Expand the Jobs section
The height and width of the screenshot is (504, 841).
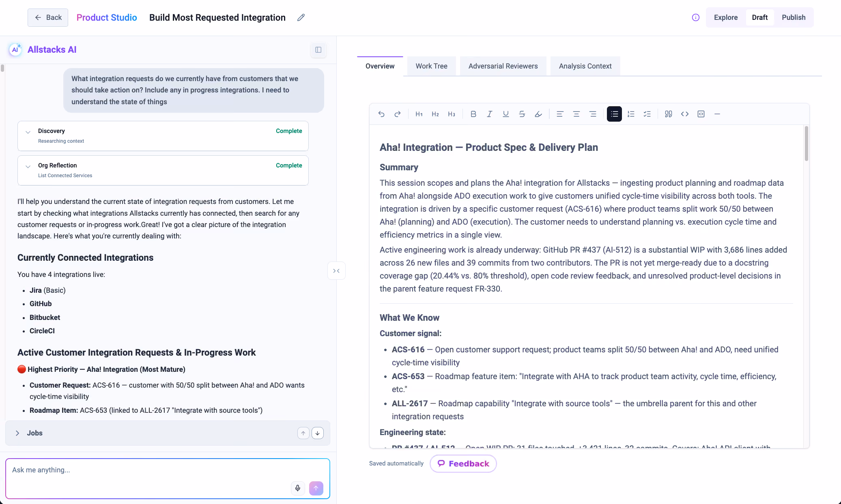click(x=17, y=433)
